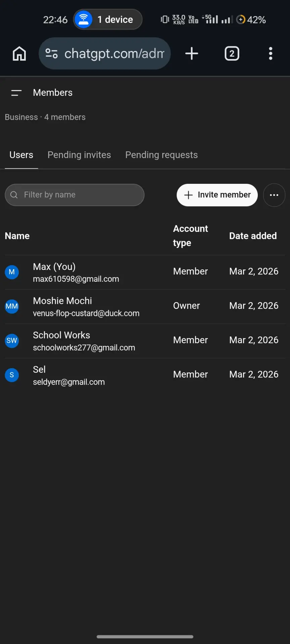Image resolution: width=290 pixels, height=644 pixels.
Task: Focus the Filter by name field
Action: (x=75, y=195)
